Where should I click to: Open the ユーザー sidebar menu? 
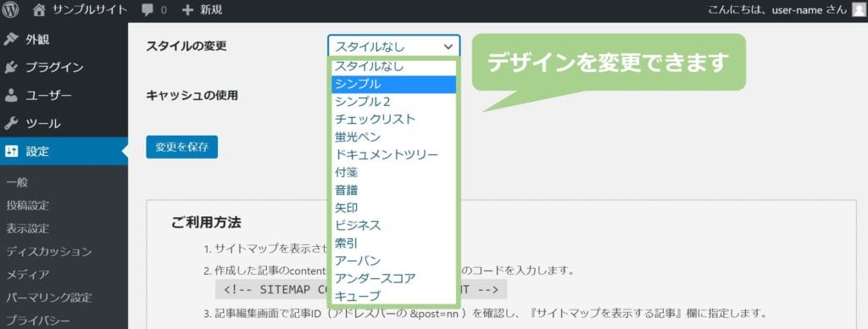(64, 95)
